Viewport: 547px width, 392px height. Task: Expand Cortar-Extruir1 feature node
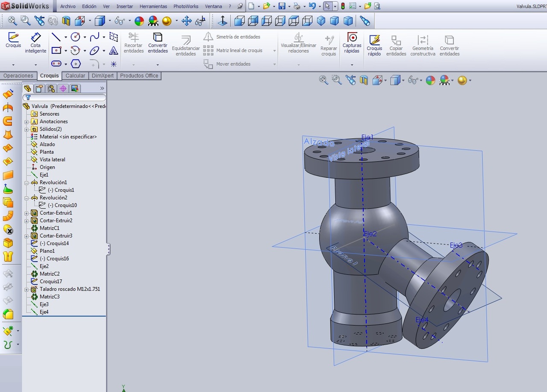pyautogui.click(x=26, y=213)
